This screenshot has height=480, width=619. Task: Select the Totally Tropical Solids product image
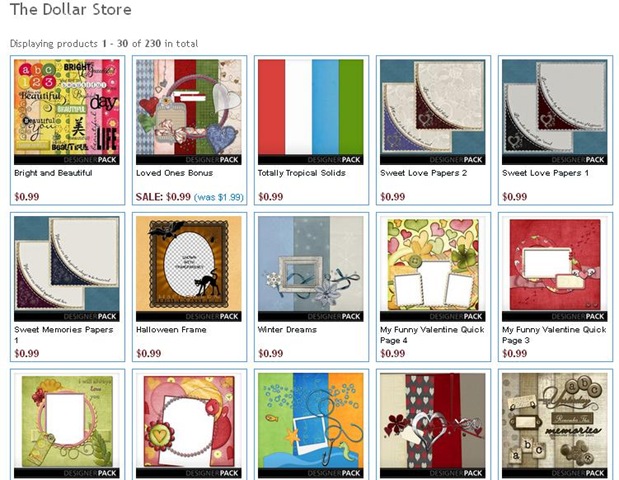click(311, 112)
